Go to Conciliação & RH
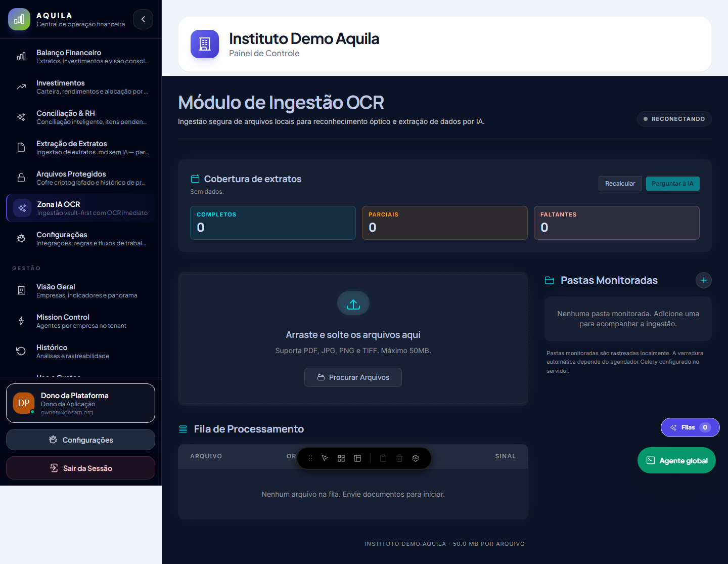Screen dimensions: 728x564 pyautogui.click(x=81, y=117)
